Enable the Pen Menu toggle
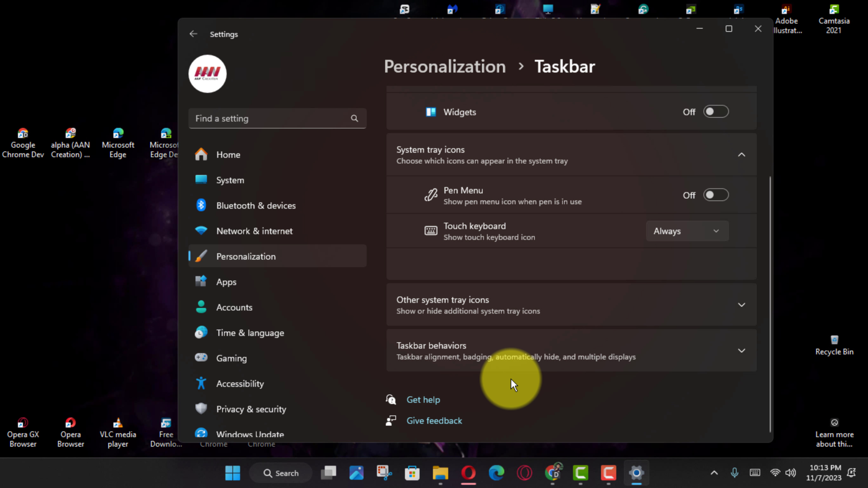Screen dimensions: 868x488 tap(715, 195)
